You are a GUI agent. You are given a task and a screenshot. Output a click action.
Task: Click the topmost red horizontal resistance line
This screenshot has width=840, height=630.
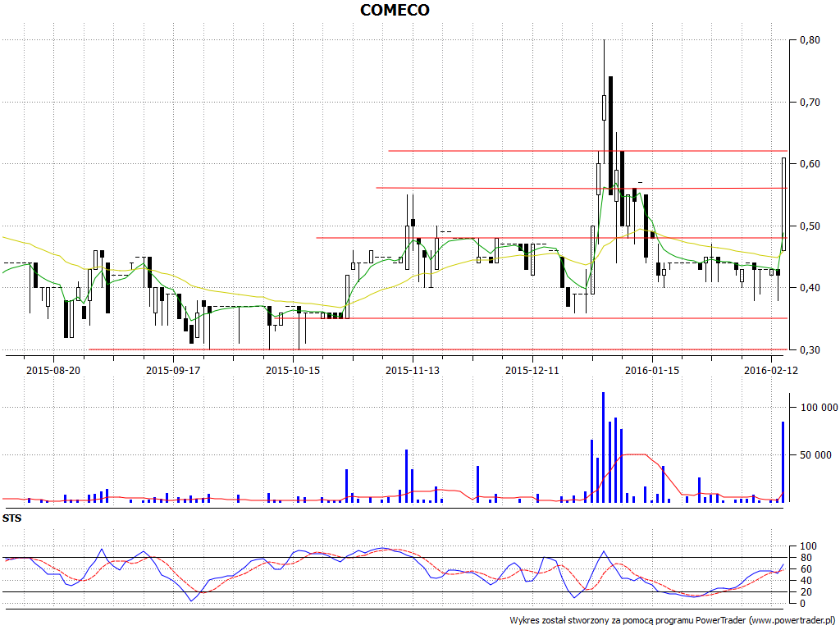[587, 150]
